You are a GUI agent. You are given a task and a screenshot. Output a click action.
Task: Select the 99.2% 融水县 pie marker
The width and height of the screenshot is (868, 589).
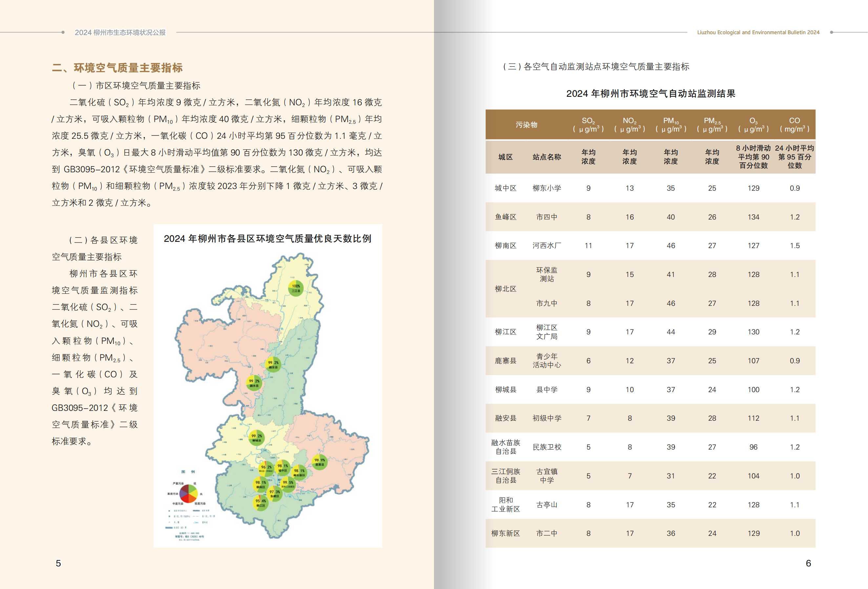click(254, 383)
